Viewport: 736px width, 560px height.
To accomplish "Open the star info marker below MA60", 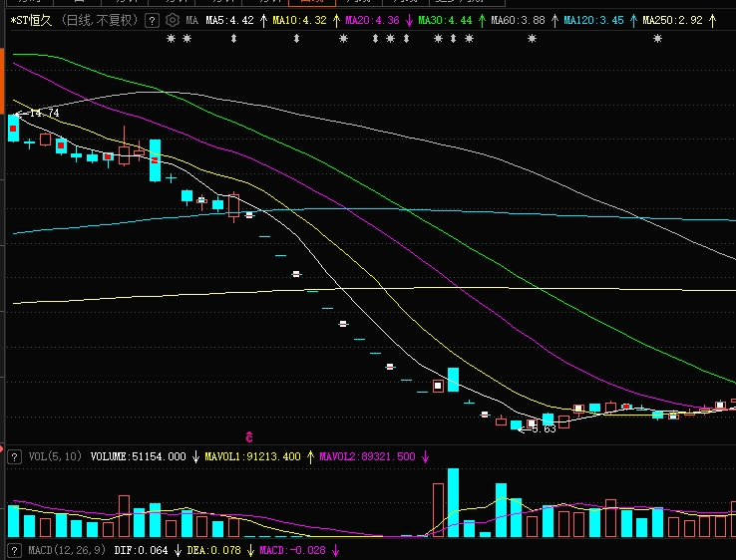I will pyautogui.click(x=532, y=39).
